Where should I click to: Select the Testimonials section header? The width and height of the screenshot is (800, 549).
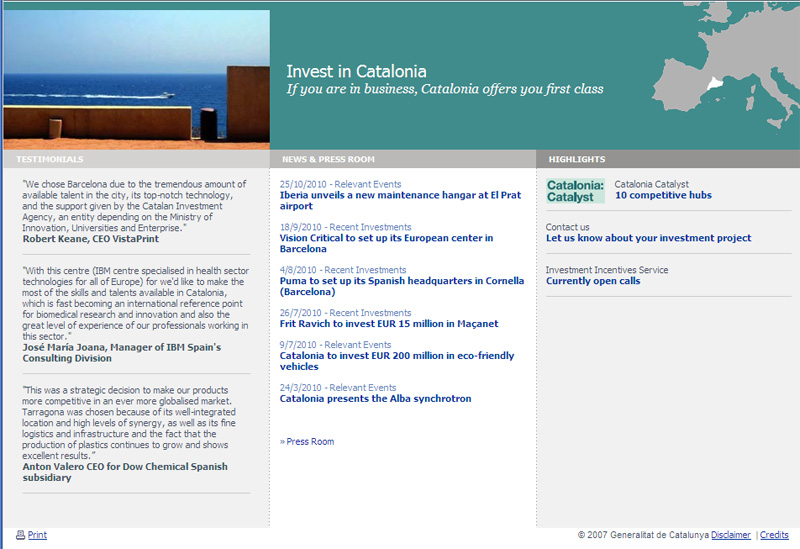(x=50, y=159)
